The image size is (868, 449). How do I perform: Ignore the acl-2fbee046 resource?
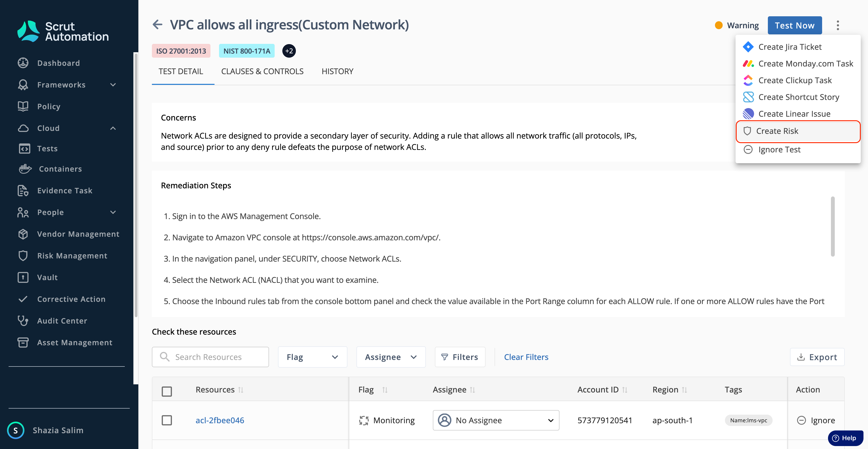pyautogui.click(x=816, y=420)
